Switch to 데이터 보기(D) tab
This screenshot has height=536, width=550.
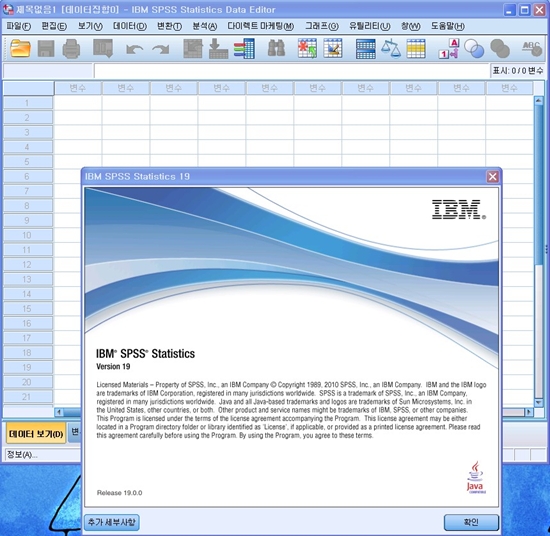36,434
